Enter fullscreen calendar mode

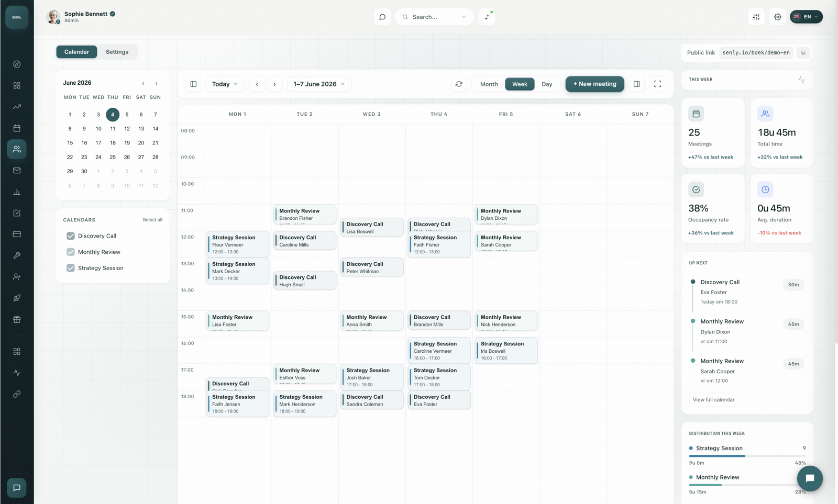pos(658,84)
